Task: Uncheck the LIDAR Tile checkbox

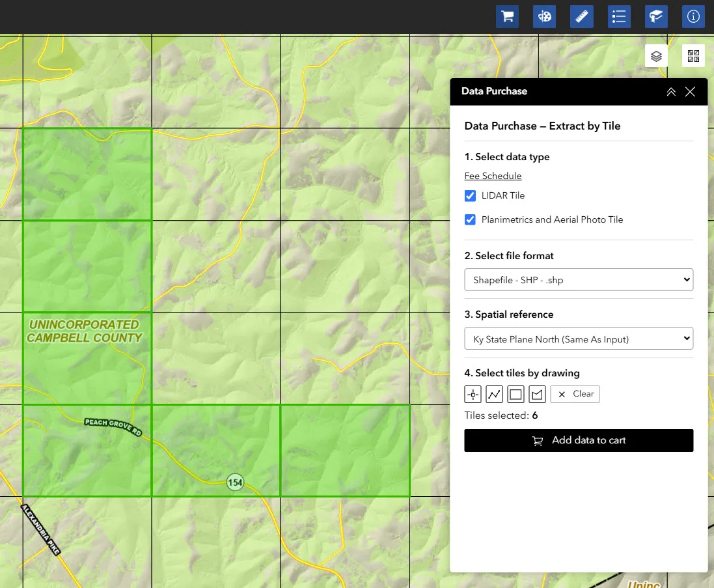Action: coord(470,195)
